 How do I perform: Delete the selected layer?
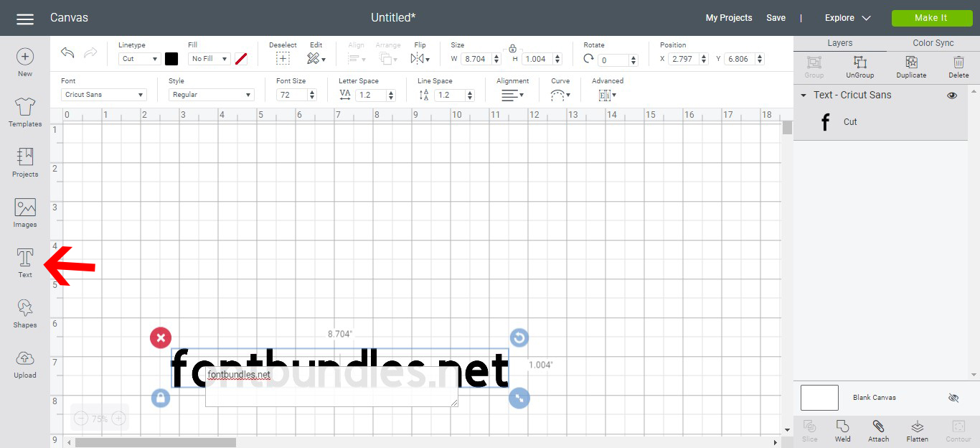[958, 67]
